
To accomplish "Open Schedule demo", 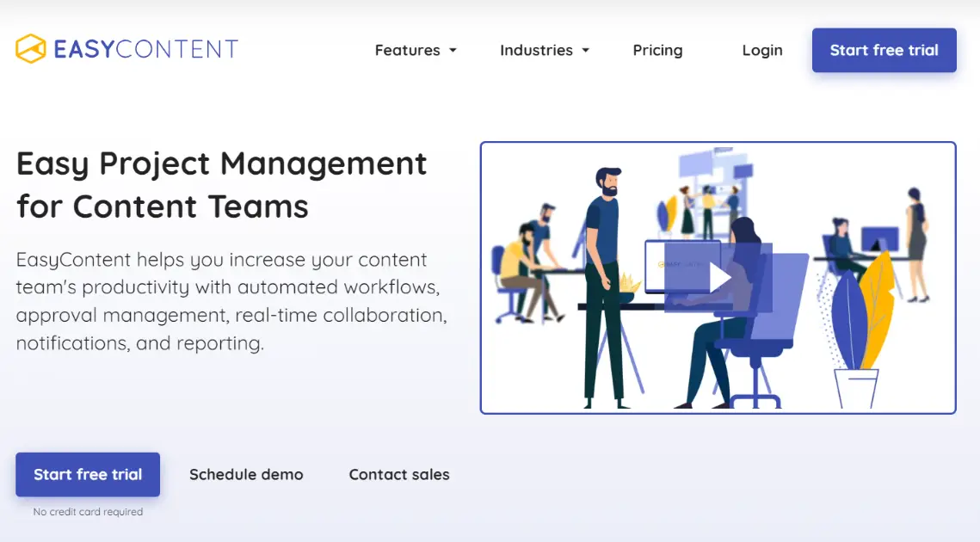I will click(x=246, y=474).
